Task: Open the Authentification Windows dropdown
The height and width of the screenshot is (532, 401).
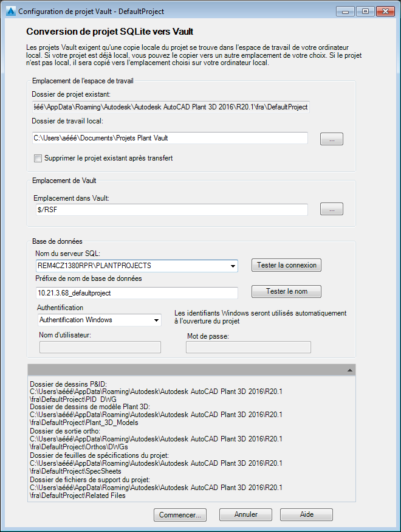Action: [x=156, y=320]
